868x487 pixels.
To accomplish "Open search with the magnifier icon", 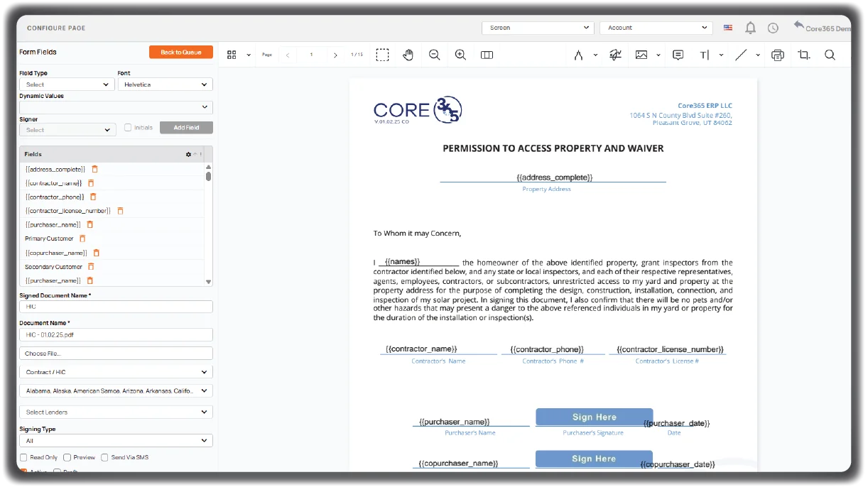I will click(830, 55).
